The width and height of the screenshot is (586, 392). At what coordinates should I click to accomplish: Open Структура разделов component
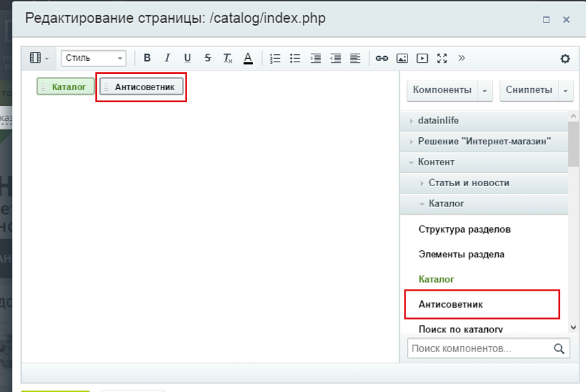point(465,229)
